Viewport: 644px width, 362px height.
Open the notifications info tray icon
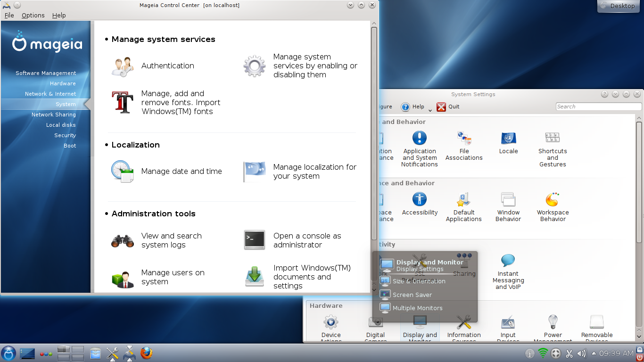tap(530, 353)
